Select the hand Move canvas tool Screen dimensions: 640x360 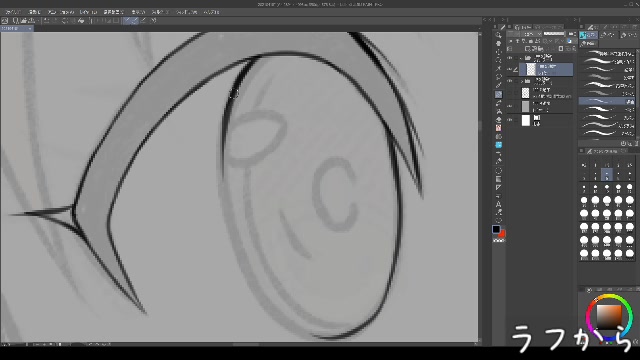(498, 44)
